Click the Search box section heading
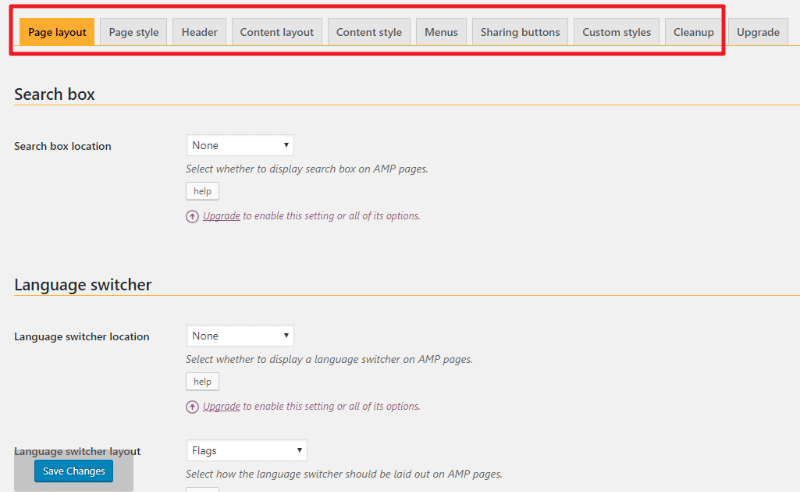 (x=55, y=94)
